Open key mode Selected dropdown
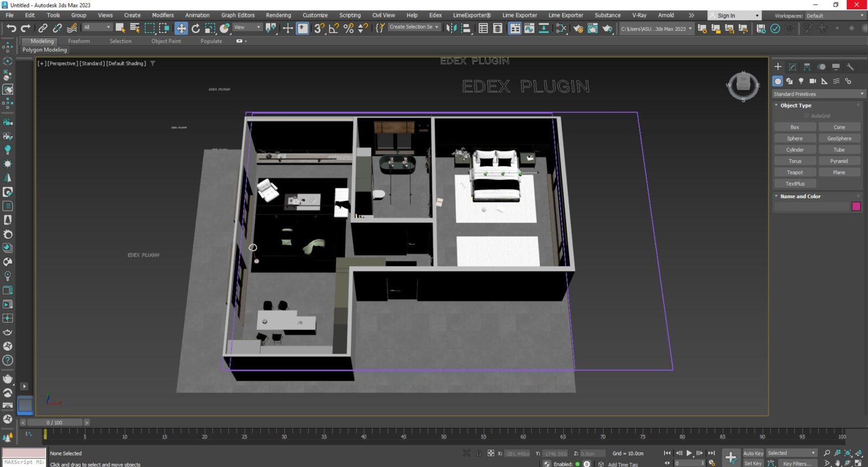The width and height of the screenshot is (868, 467). pyautogui.click(x=792, y=453)
